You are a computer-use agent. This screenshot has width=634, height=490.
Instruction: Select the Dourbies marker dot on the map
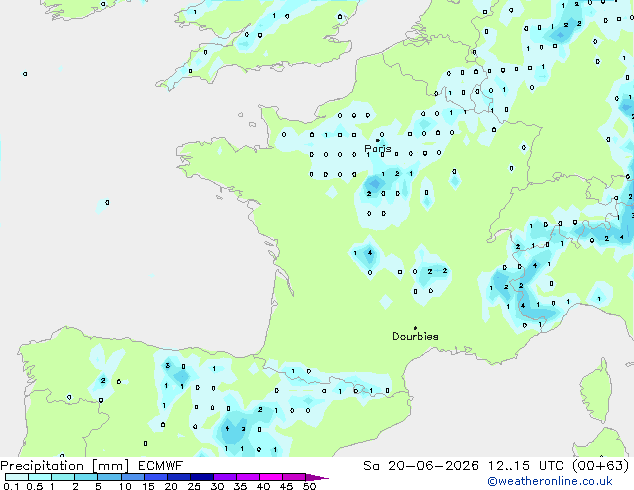(x=415, y=328)
